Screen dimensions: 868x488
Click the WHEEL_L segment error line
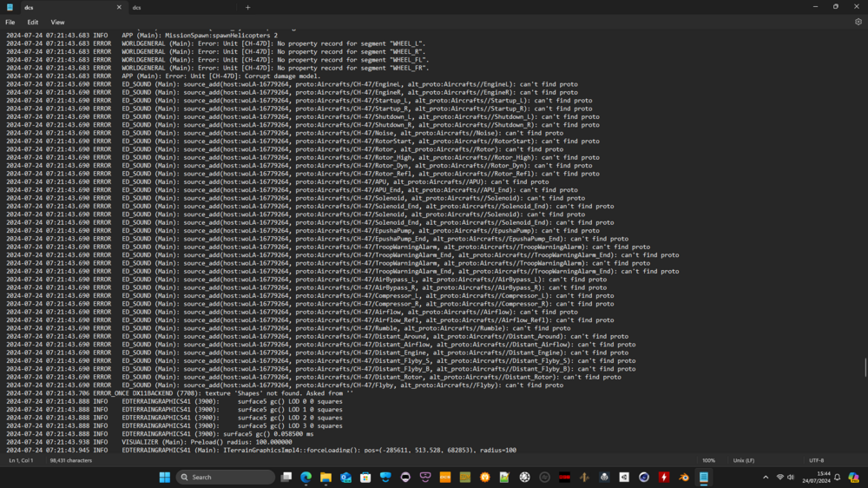[216, 43]
